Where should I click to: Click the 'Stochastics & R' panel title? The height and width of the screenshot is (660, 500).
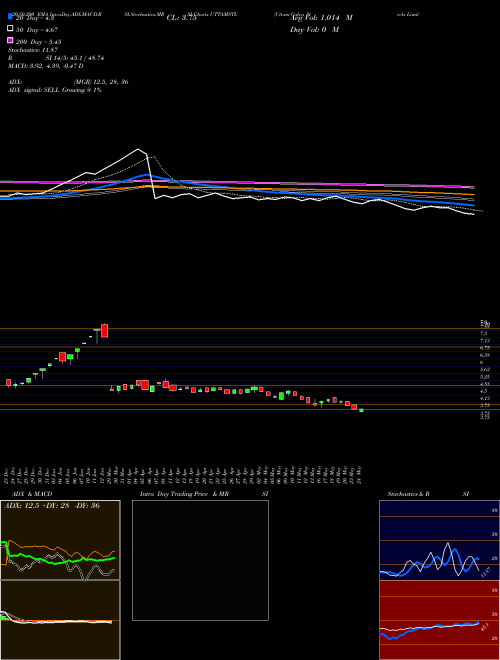408,494
